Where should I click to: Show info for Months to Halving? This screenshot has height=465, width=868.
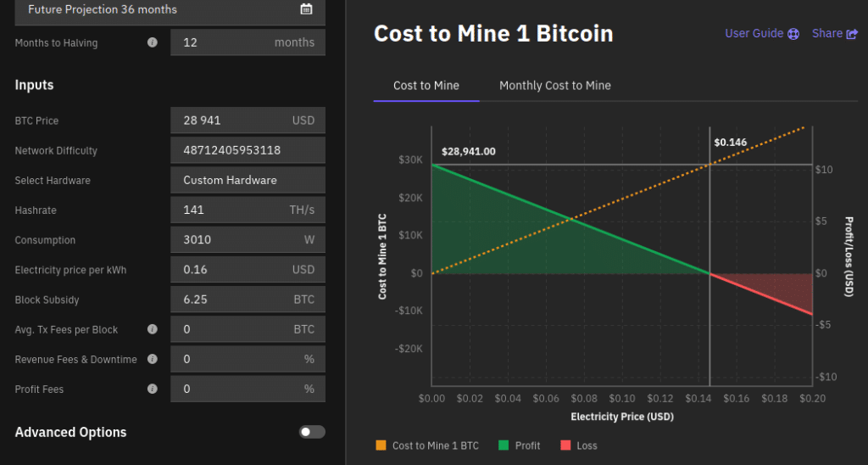pos(153,42)
